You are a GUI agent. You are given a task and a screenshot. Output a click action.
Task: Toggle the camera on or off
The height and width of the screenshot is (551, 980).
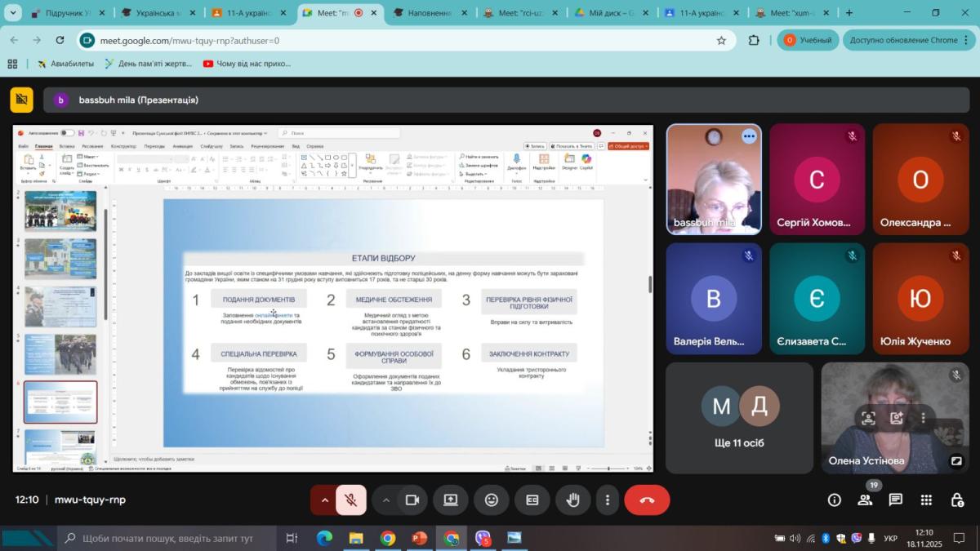pos(412,500)
